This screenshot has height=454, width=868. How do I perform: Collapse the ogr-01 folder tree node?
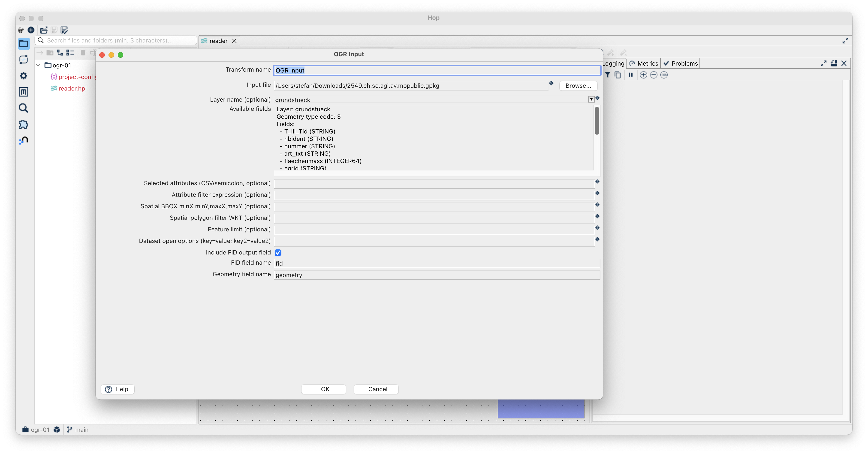[38, 65]
